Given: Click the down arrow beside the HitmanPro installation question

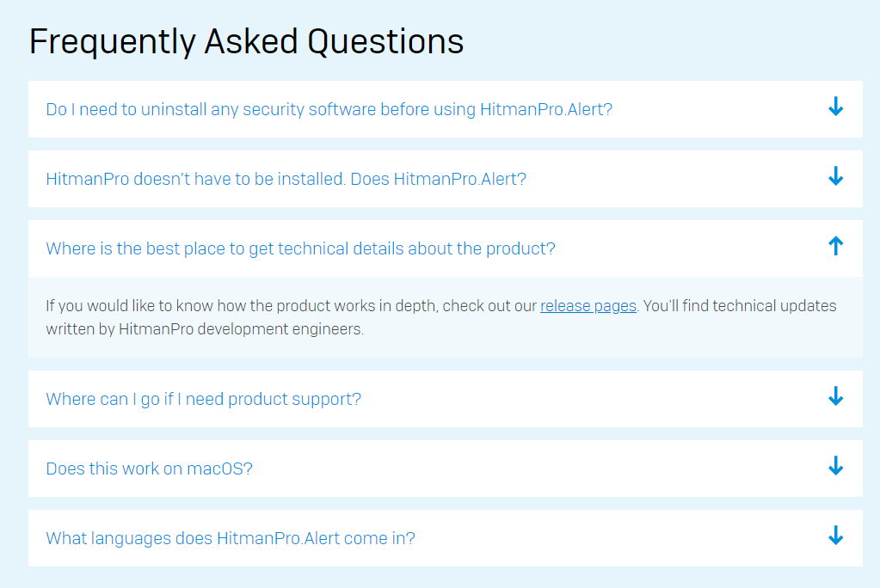Looking at the screenshot, I should click(835, 177).
